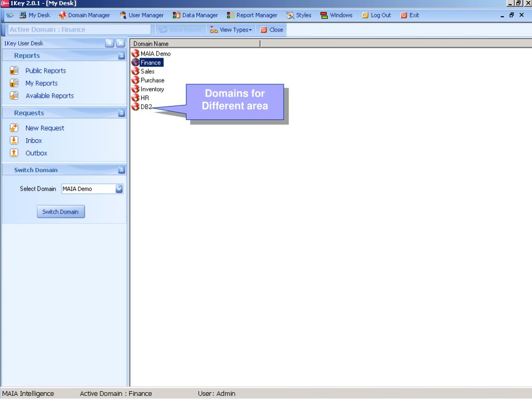Open My Reports icon in sidebar

(15, 83)
